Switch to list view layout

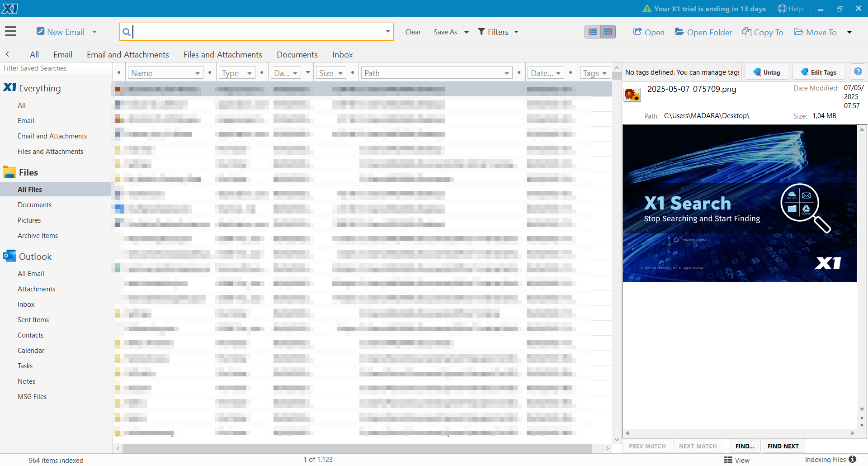coord(593,32)
